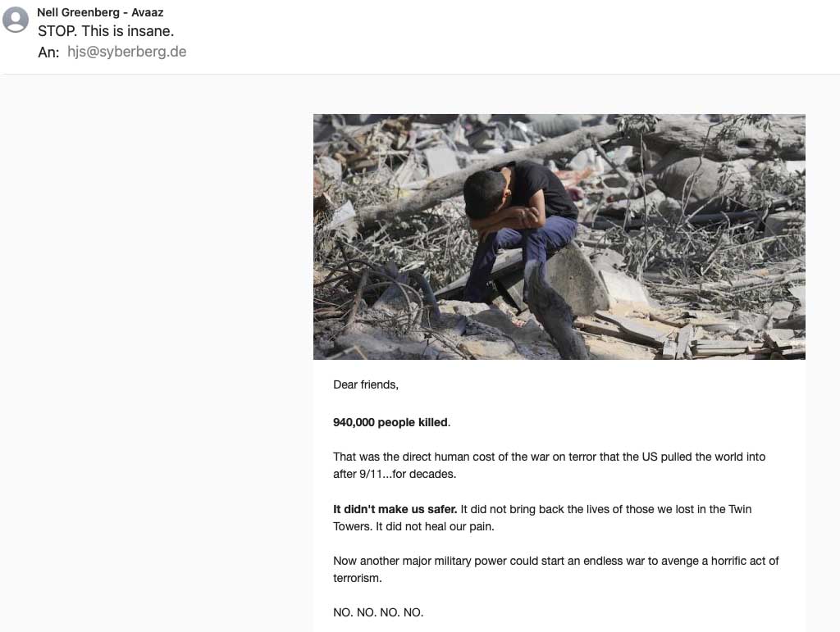Click the "An:" recipient label
Screen dimensions: 840x632
(x=48, y=52)
